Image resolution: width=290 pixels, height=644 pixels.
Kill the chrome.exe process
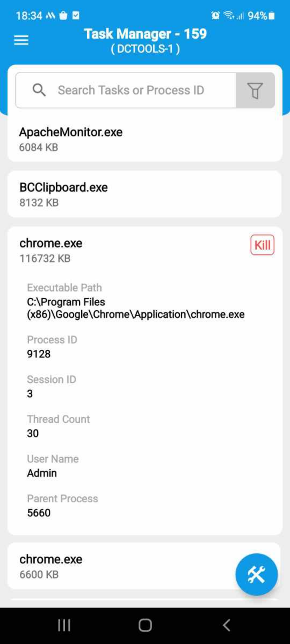coord(262,245)
